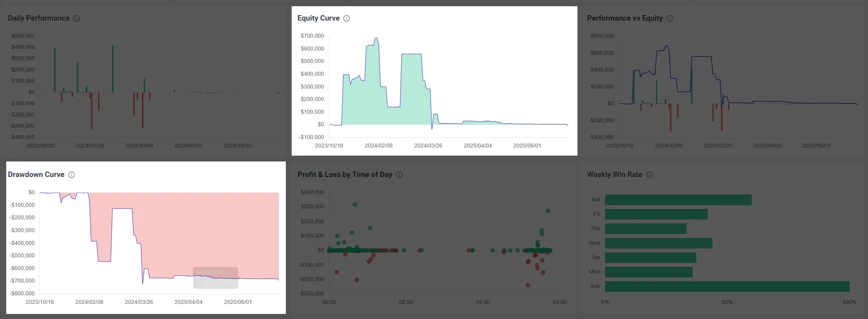The image size is (868, 319).
Task: Click the lowest red dot in Profit & Loss scatter
Action: 528,285
